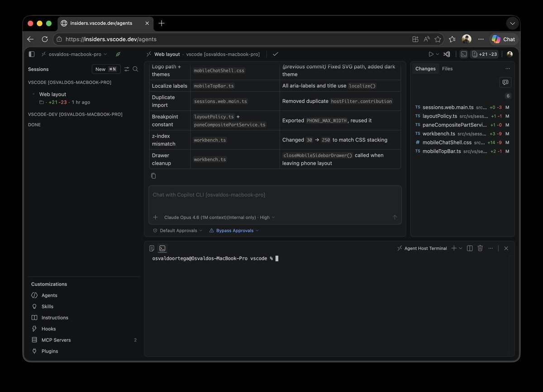The width and height of the screenshot is (543, 392).
Task: Click the layoutPolicy.ts code label in table
Action: click(x=214, y=117)
